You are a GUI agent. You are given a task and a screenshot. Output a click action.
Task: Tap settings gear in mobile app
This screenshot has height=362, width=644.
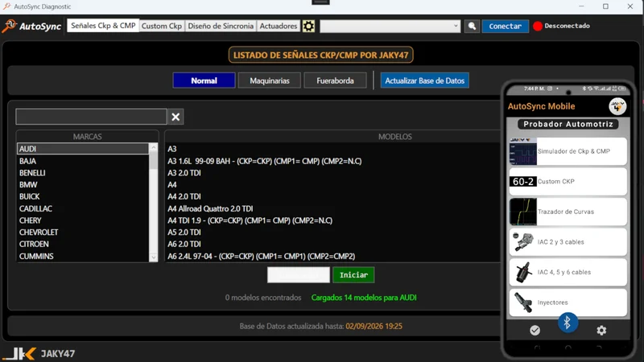601,331
